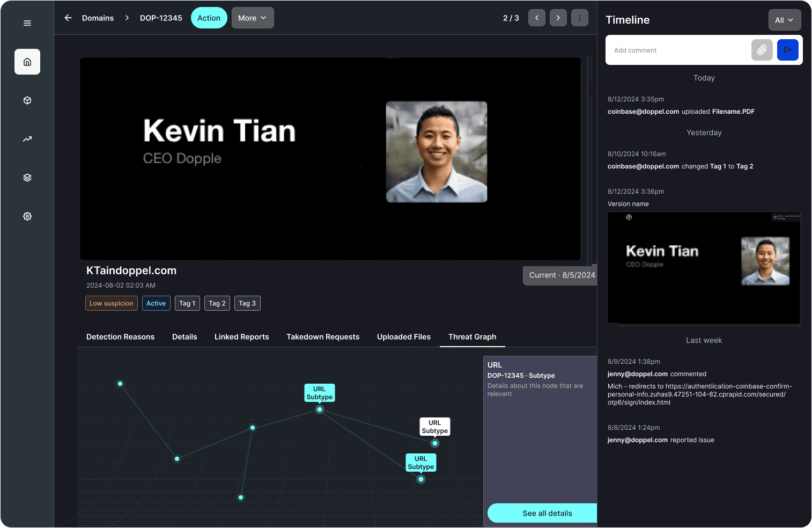Go to the previous report
This screenshot has height=528, width=812.
coord(536,18)
